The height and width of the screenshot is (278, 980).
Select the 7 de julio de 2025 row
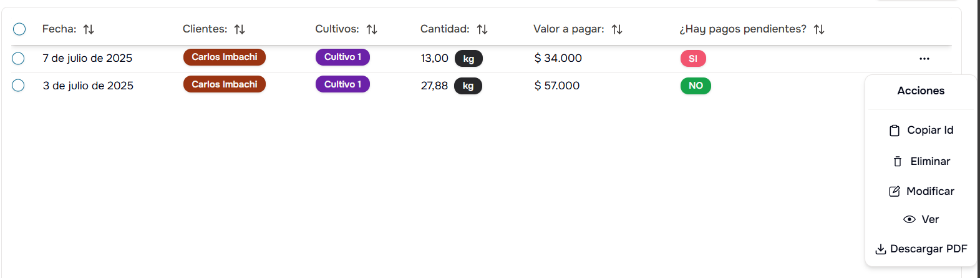18,58
